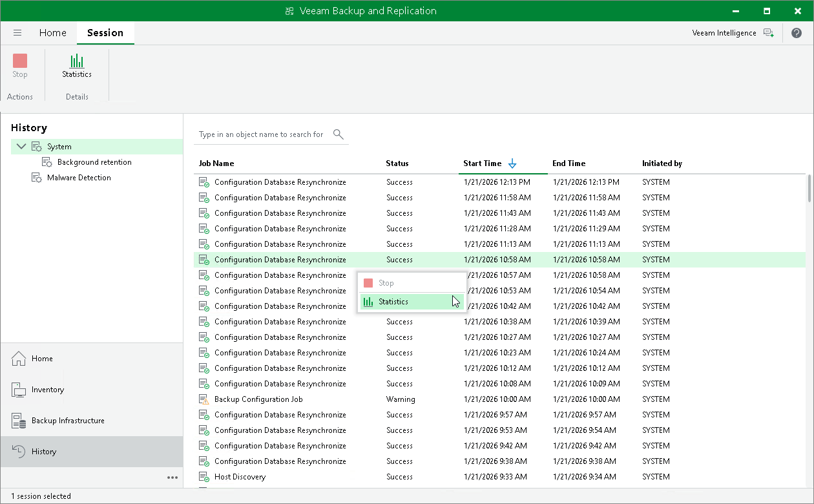Click the Home house icon
The width and height of the screenshot is (814, 504).
point(19,359)
